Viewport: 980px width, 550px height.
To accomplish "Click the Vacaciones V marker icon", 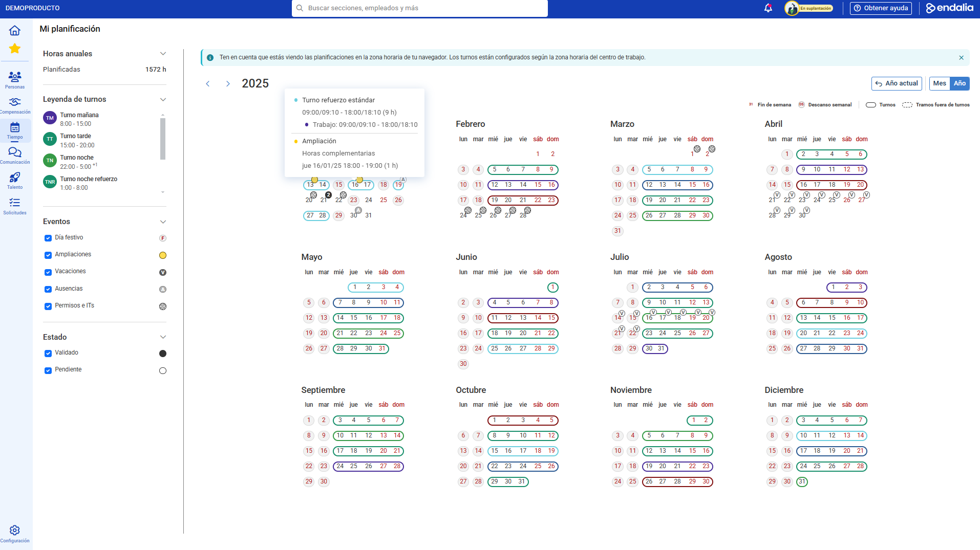I will (x=163, y=273).
